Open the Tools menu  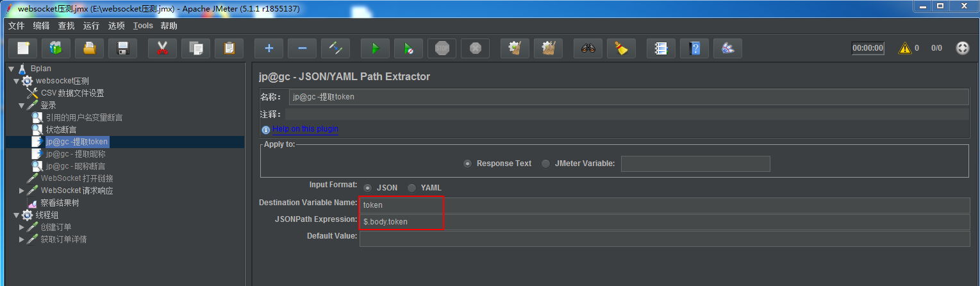[x=143, y=26]
